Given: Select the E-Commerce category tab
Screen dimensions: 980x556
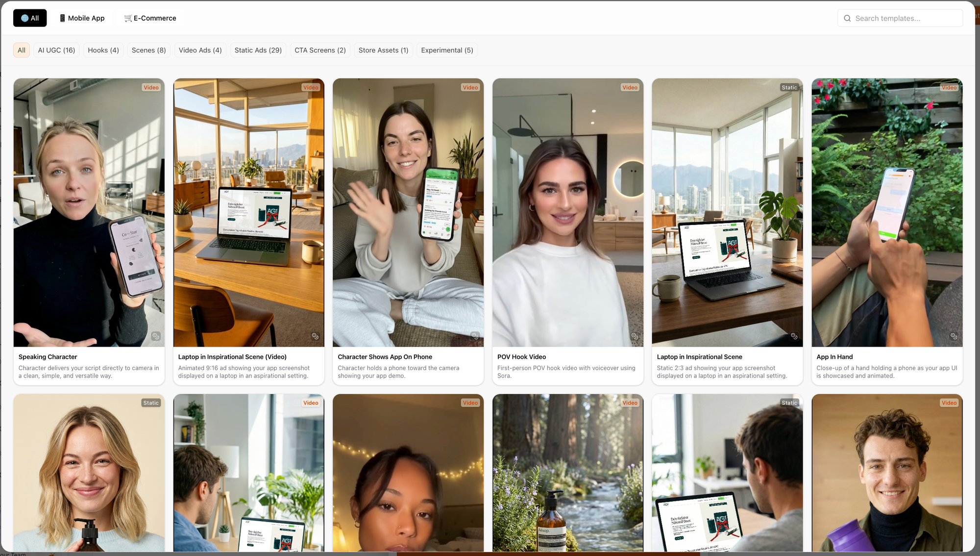Looking at the screenshot, I should click(x=150, y=18).
